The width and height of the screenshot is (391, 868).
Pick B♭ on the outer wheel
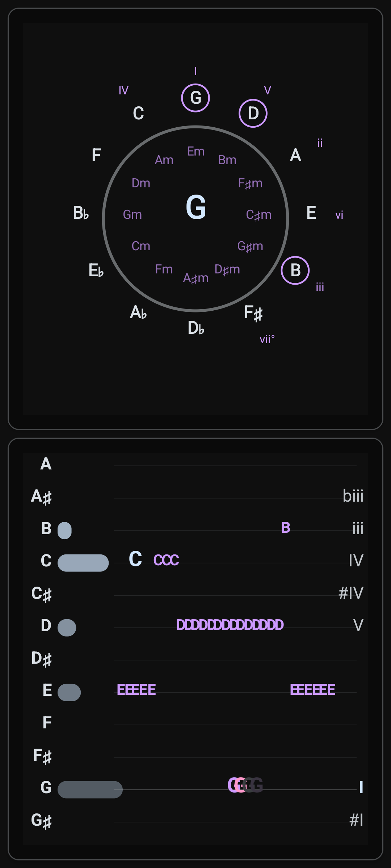point(81,213)
